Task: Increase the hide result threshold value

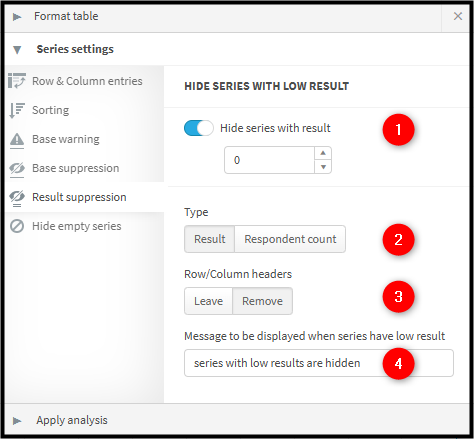Action: 323,153
